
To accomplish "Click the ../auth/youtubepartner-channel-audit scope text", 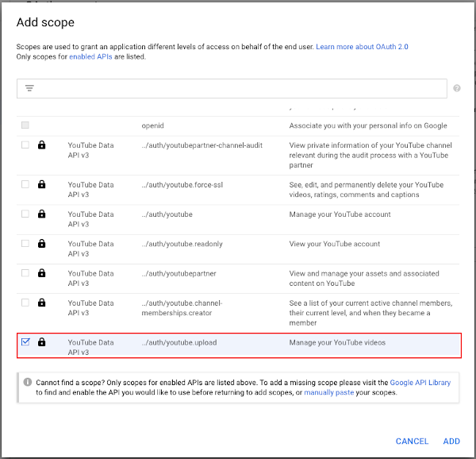I will pos(202,145).
